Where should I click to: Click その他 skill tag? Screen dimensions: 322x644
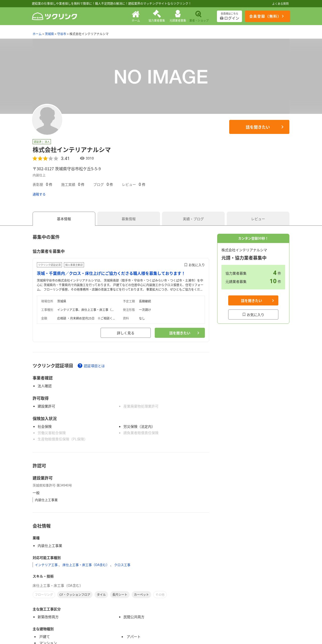tap(160, 595)
